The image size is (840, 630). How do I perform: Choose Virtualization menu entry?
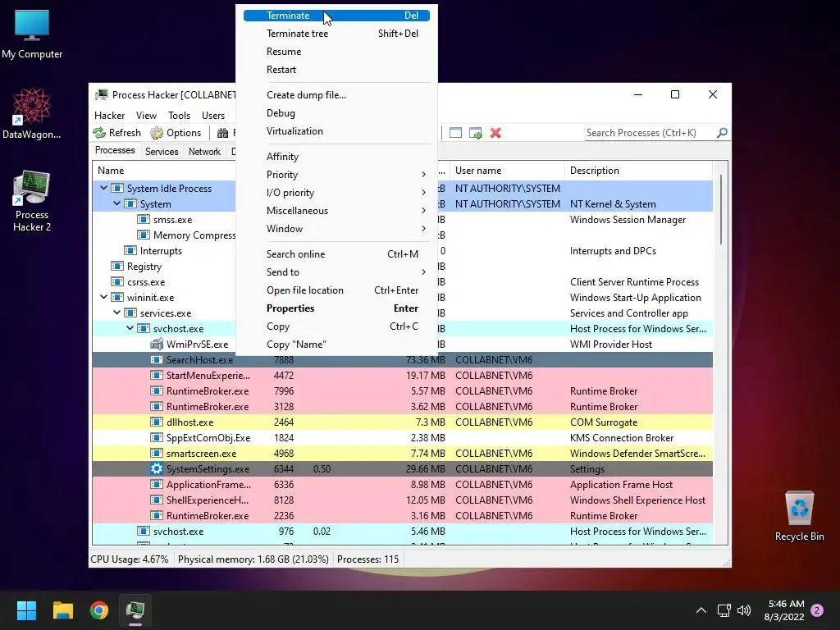(x=336, y=131)
